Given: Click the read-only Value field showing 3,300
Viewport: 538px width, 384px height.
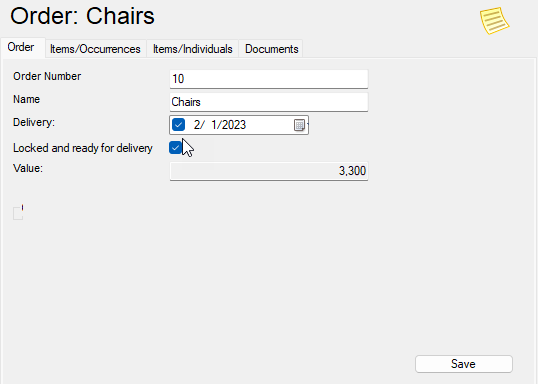Looking at the screenshot, I should (269, 171).
